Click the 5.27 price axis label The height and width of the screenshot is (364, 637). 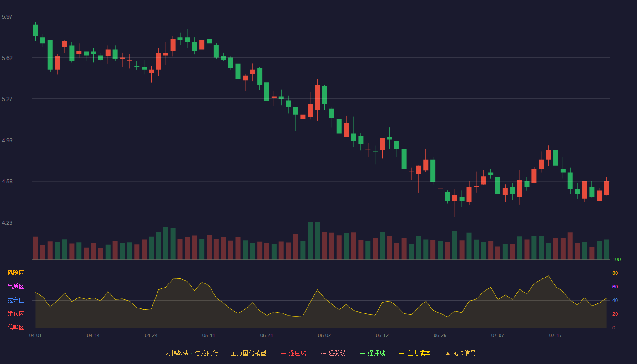click(x=7, y=99)
